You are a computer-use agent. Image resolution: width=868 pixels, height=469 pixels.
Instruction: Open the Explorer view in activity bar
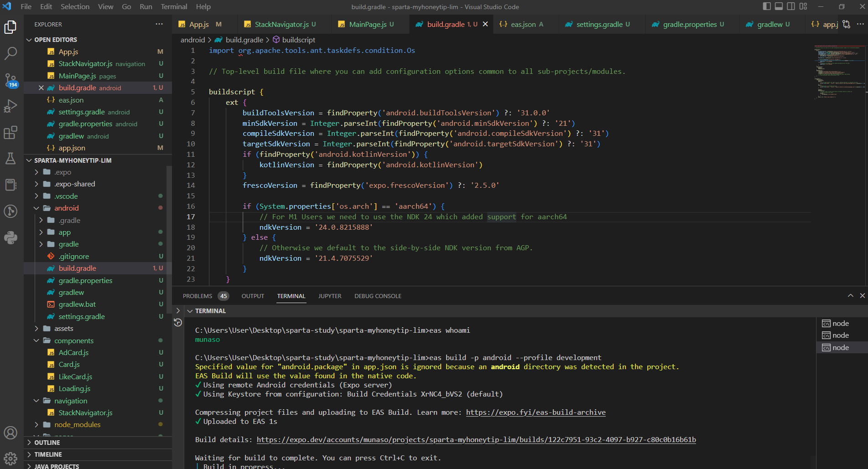pos(10,27)
